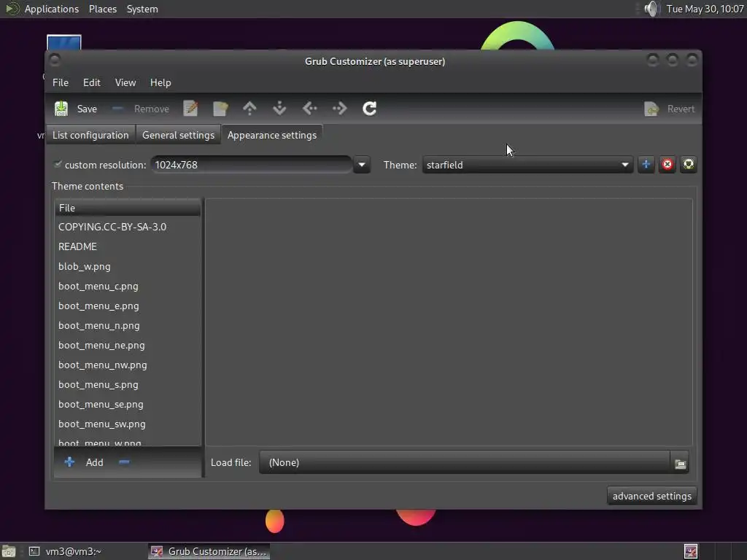Open the System menu in the top panel
Screen dimensions: 747x560
tap(142, 9)
